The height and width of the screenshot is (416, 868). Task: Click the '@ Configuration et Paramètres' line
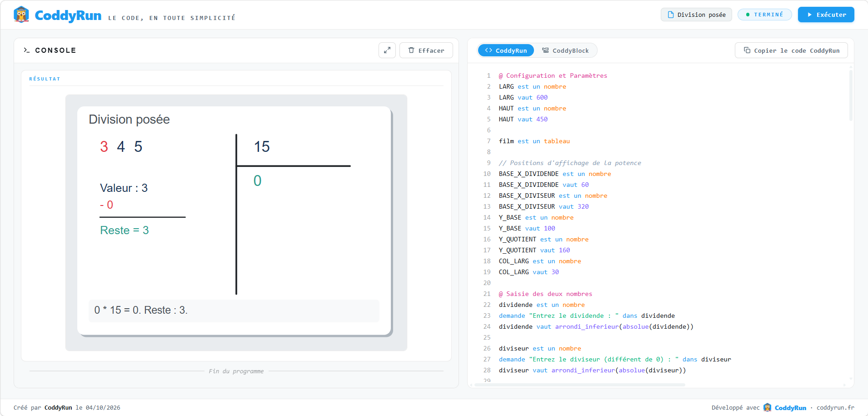coord(553,76)
